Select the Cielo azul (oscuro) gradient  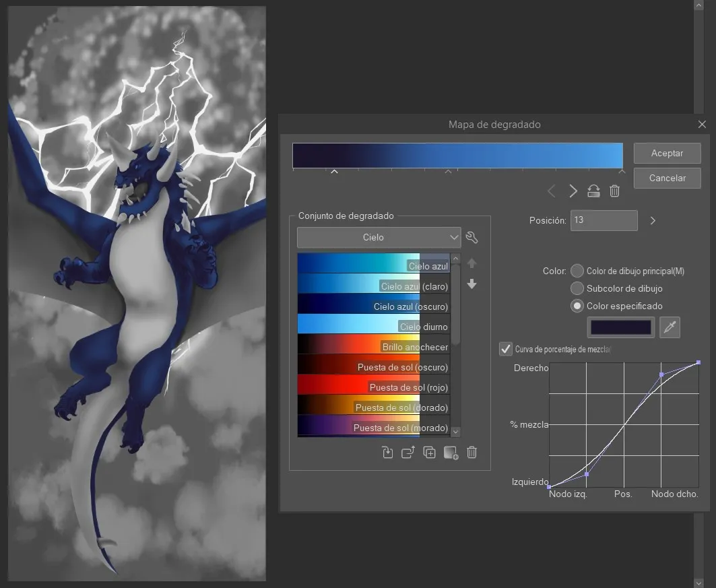point(374,304)
